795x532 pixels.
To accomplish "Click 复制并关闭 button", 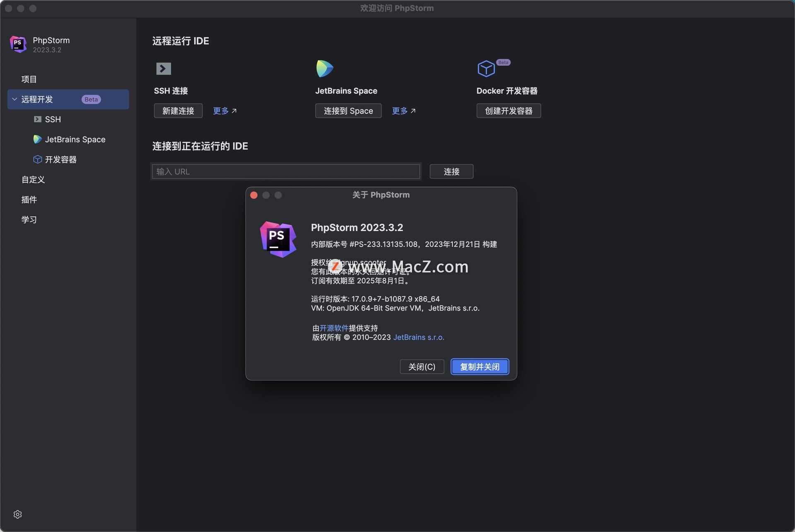I will click(x=479, y=367).
